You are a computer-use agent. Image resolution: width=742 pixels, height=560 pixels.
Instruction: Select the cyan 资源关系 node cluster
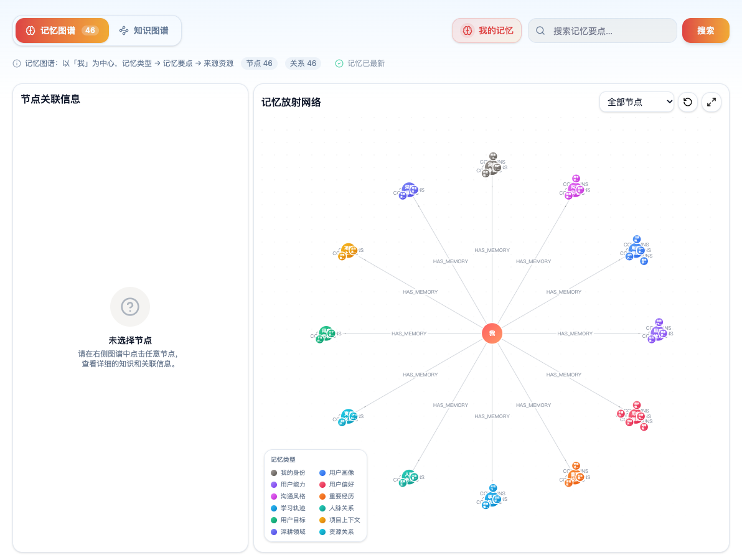(x=348, y=417)
